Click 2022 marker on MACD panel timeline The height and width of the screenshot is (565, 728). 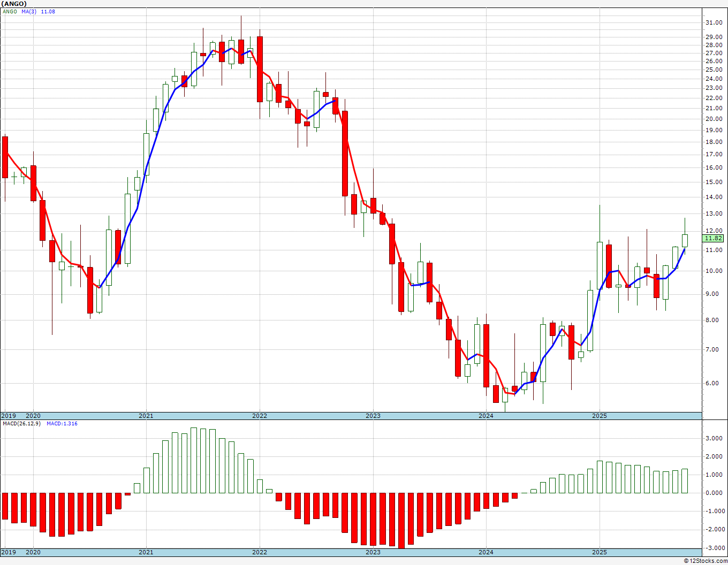(259, 552)
